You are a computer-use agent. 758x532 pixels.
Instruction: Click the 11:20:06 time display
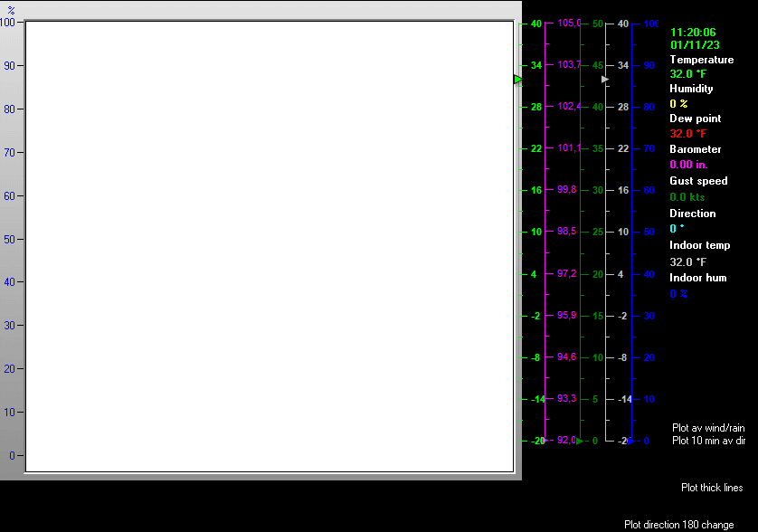(x=692, y=32)
